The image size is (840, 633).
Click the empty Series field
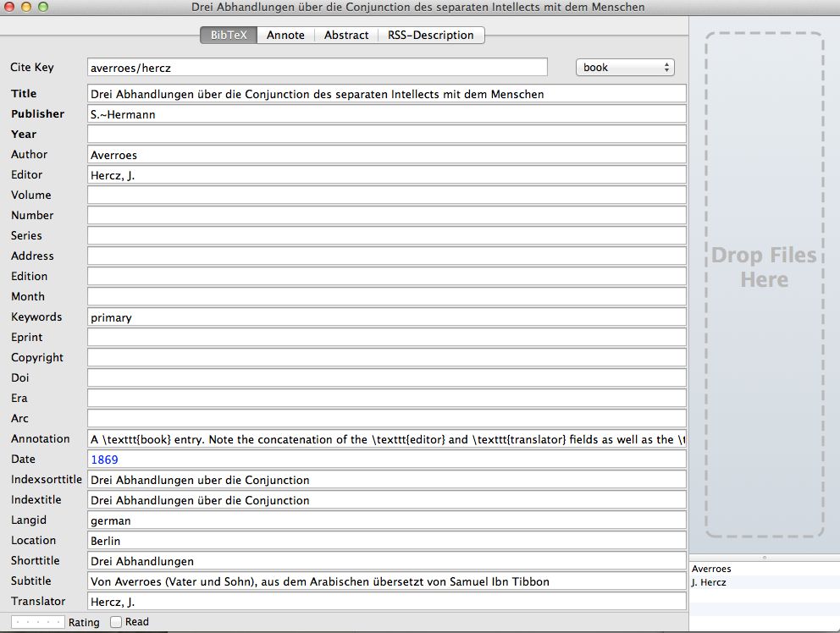[x=387, y=236]
